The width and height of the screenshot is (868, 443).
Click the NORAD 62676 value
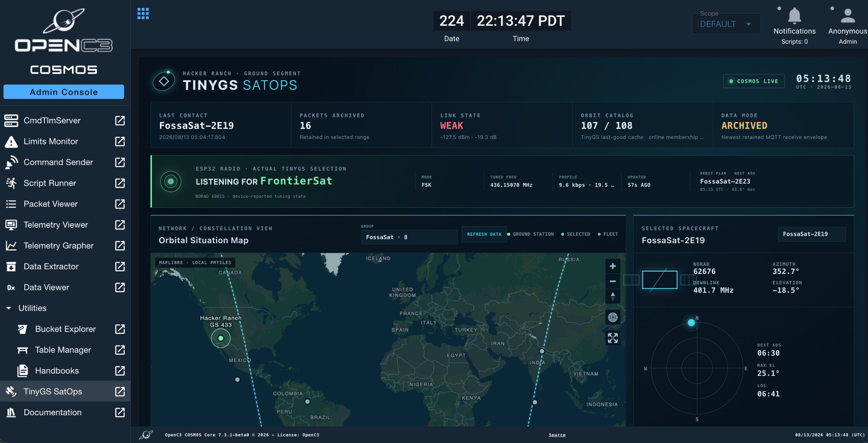tap(704, 271)
